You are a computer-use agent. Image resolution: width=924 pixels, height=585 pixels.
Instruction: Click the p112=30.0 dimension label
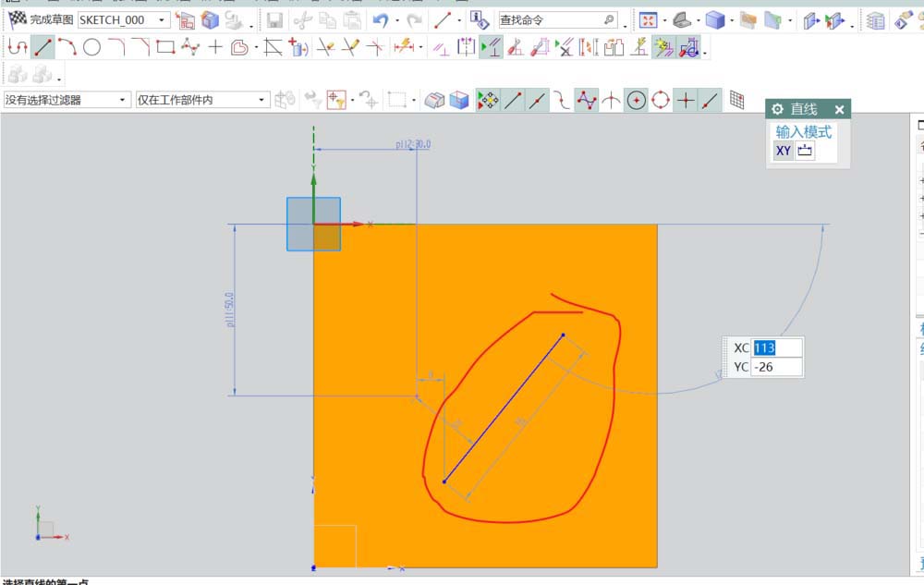[412, 144]
